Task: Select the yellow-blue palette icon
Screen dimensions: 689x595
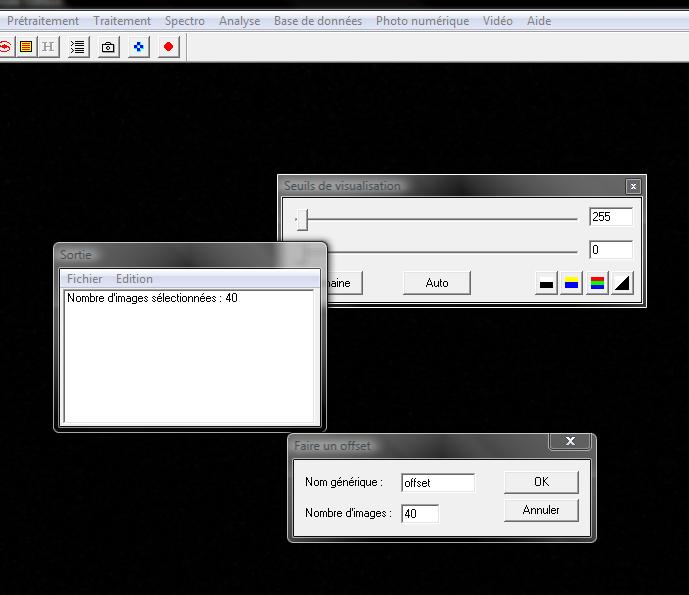Action: (x=571, y=283)
